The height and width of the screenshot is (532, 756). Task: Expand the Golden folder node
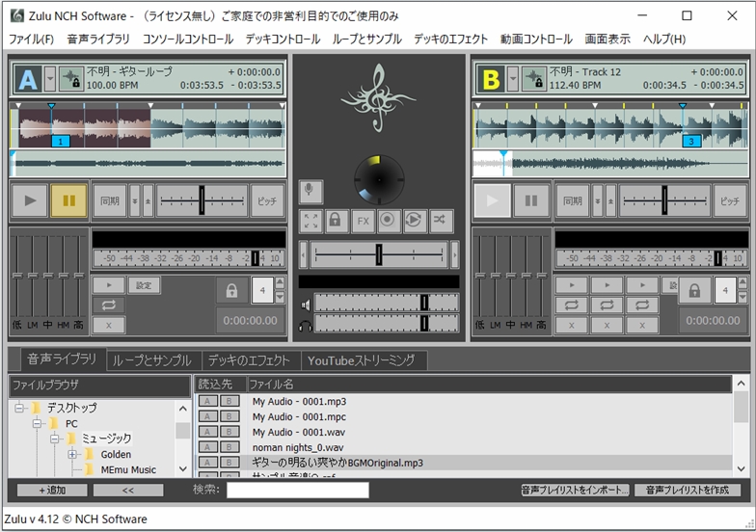coord(72,455)
